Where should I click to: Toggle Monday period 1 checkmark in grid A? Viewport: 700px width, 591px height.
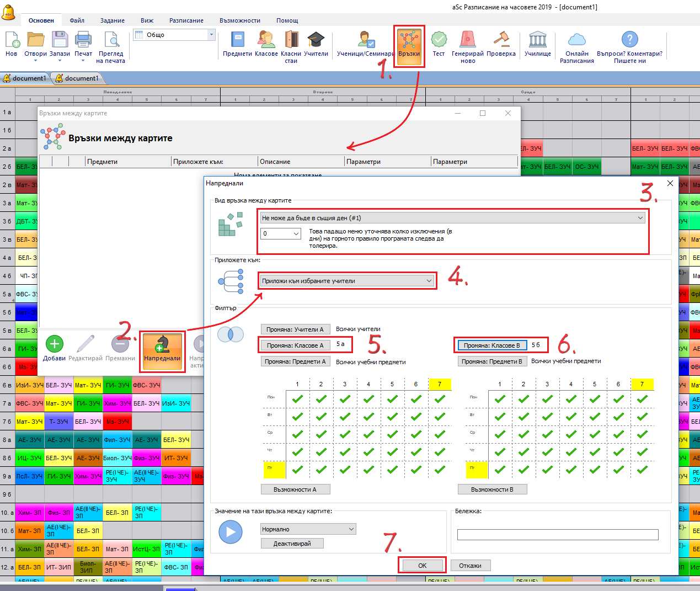[x=297, y=399]
